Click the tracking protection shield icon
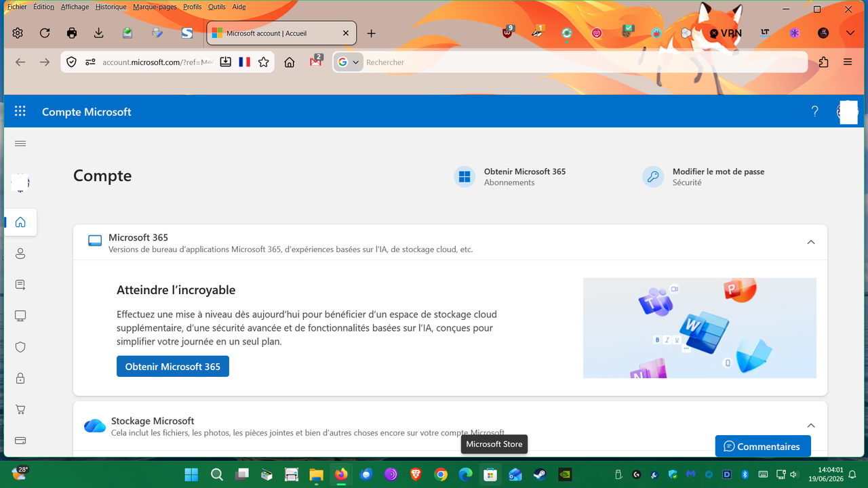 [x=71, y=62]
